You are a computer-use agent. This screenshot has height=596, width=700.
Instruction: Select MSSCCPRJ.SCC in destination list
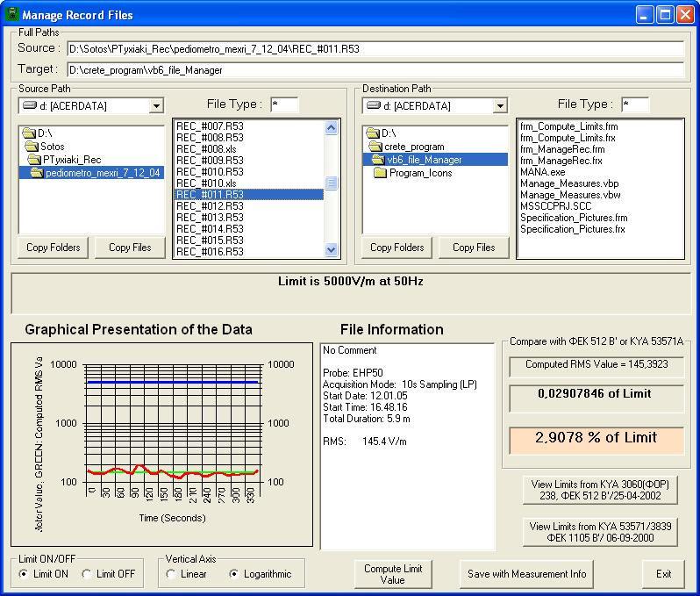[x=555, y=206]
